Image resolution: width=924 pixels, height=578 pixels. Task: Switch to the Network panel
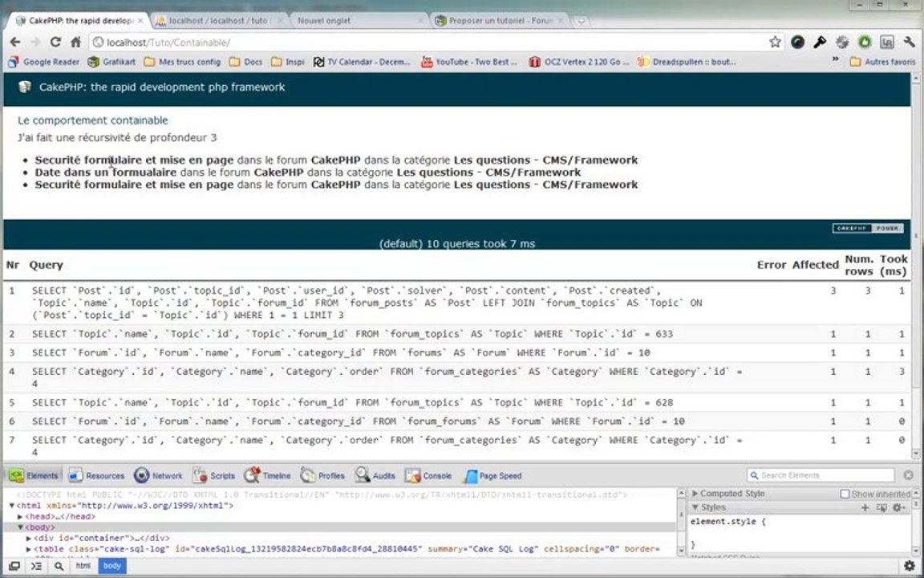[x=159, y=475]
